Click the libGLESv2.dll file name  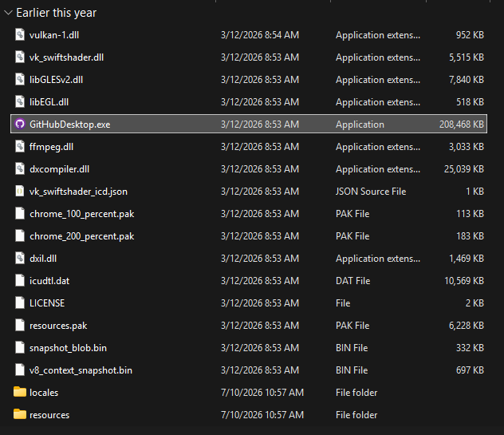pyautogui.click(x=57, y=80)
